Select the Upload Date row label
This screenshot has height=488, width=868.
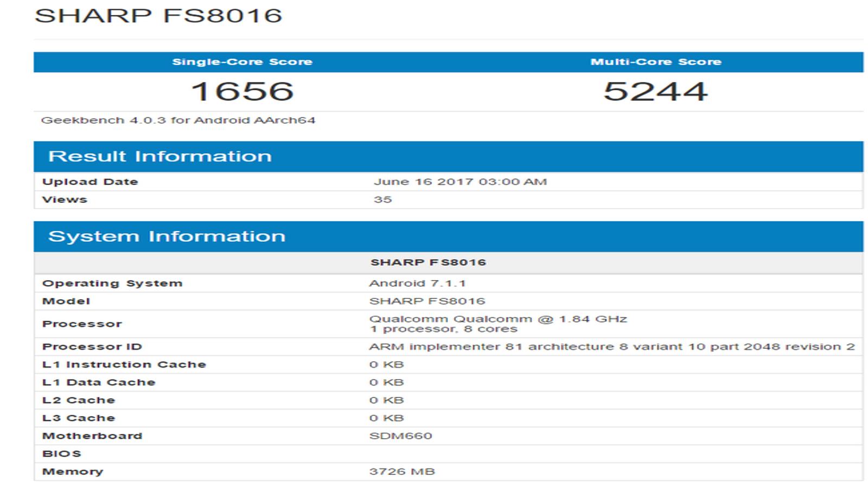click(x=90, y=182)
